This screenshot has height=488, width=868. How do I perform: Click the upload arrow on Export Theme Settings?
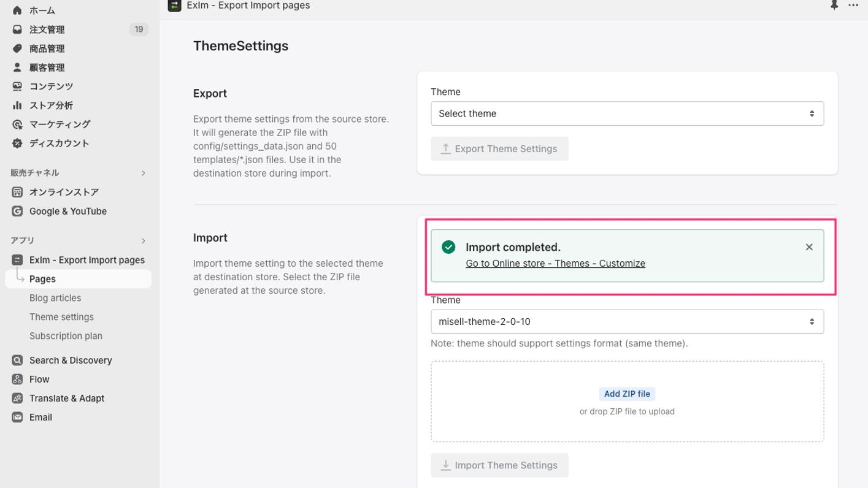[446, 149]
